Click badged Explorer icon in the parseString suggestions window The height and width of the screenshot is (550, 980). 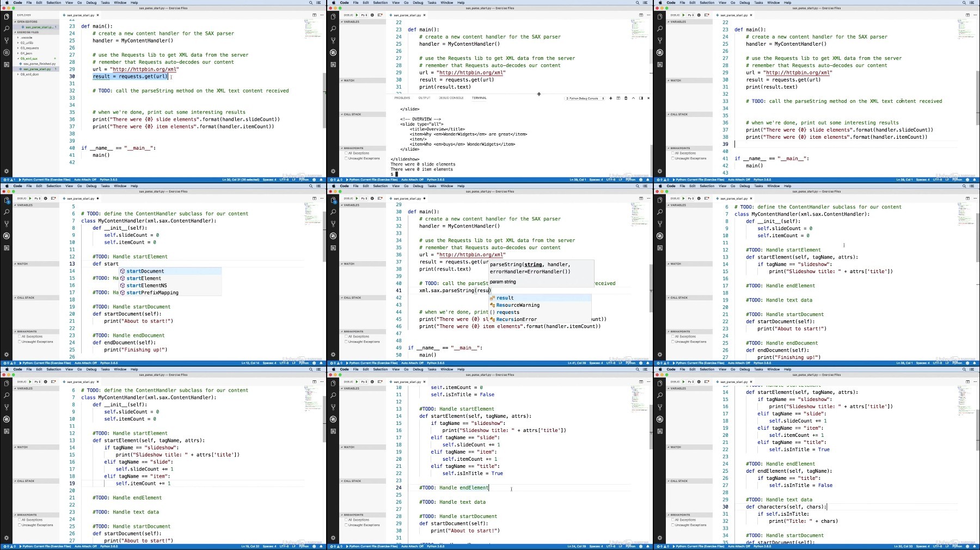pyautogui.click(x=333, y=200)
